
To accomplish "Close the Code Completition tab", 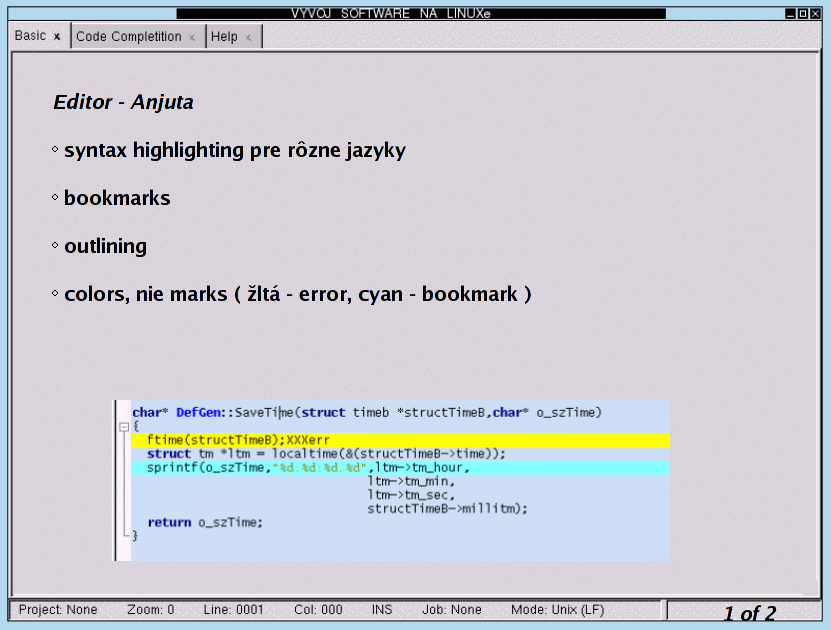I will click(192, 37).
